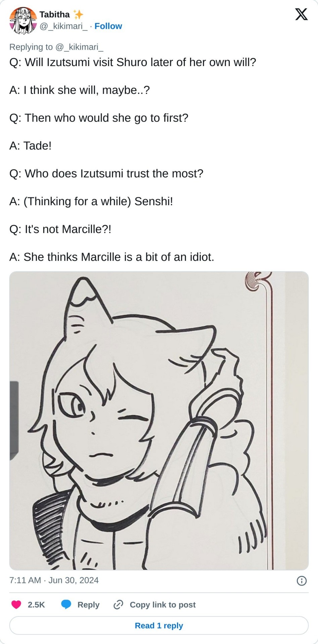This screenshot has height=644, width=318.
Task: Click the sparkle emoji beside Tabitha
Action: (x=78, y=14)
